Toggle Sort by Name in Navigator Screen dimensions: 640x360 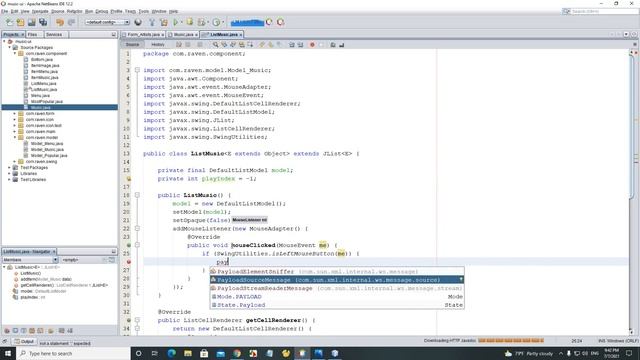pyautogui.click(x=61, y=331)
